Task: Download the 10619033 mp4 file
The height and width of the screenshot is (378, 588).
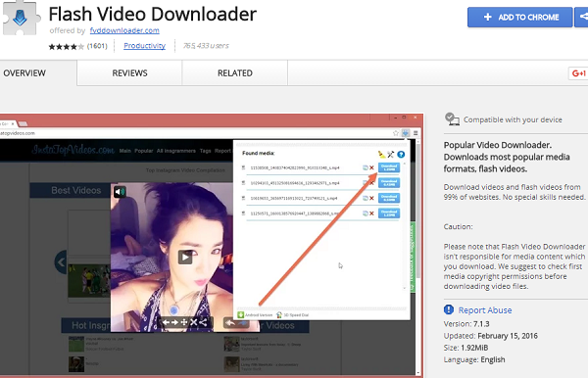Action: click(x=389, y=198)
